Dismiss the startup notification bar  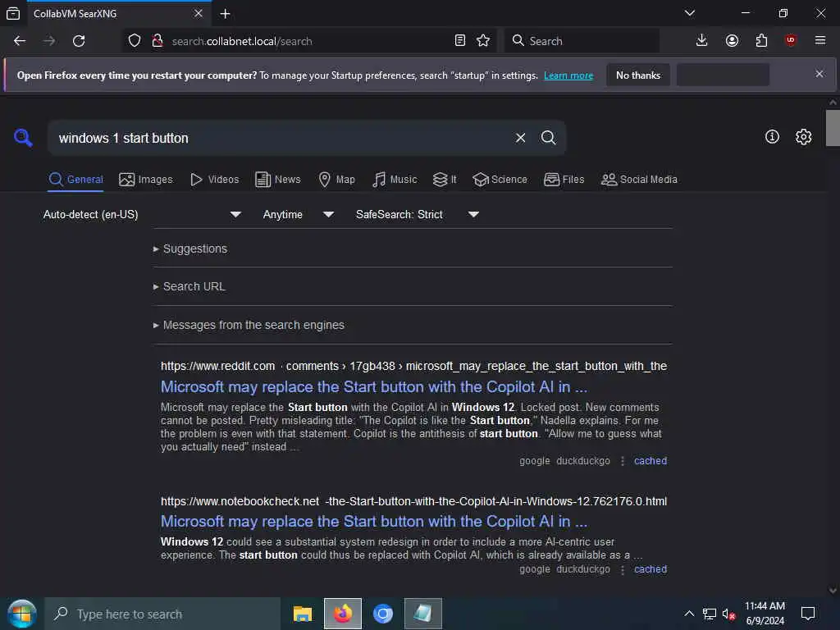click(x=819, y=74)
